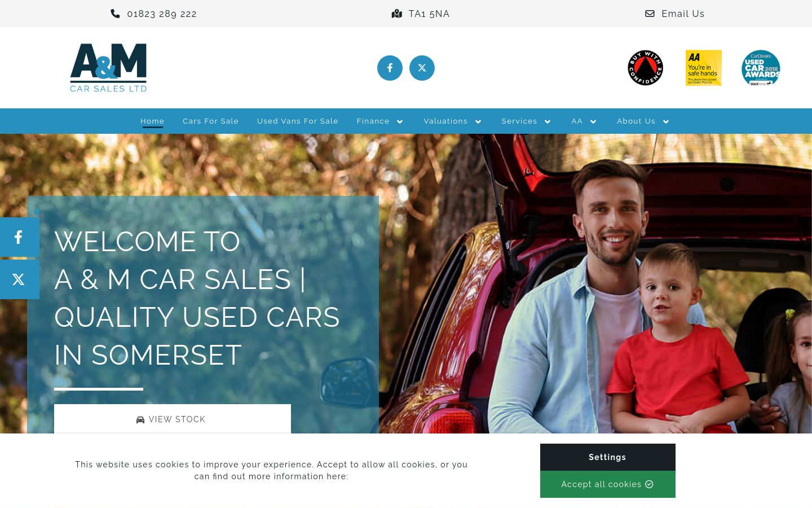Click the round Facebook icon in header
The width and height of the screenshot is (812, 508).
point(390,68)
